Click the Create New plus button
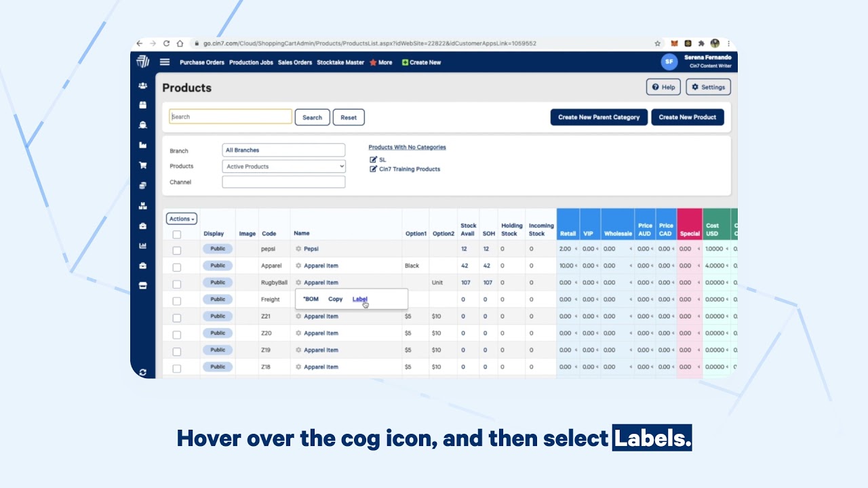 coord(421,62)
